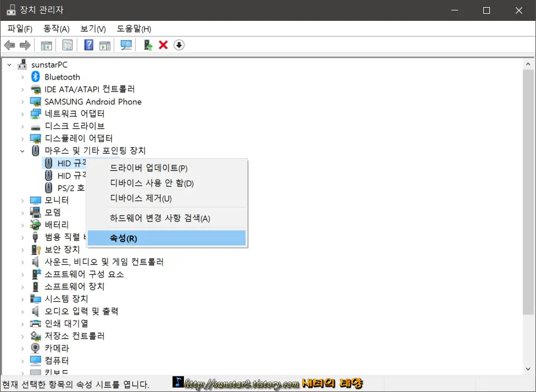Viewport: 536px width, 392px height.
Task: Click the red X uninstall device icon
Action: (x=163, y=44)
